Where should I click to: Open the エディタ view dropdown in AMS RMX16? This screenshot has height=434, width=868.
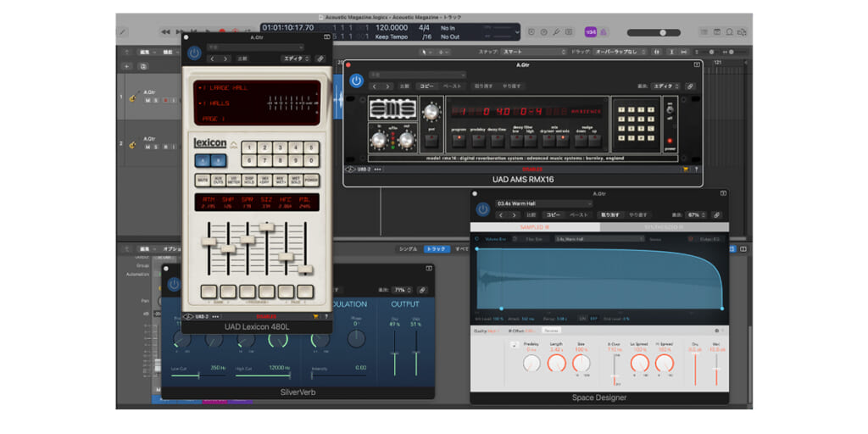point(666,86)
